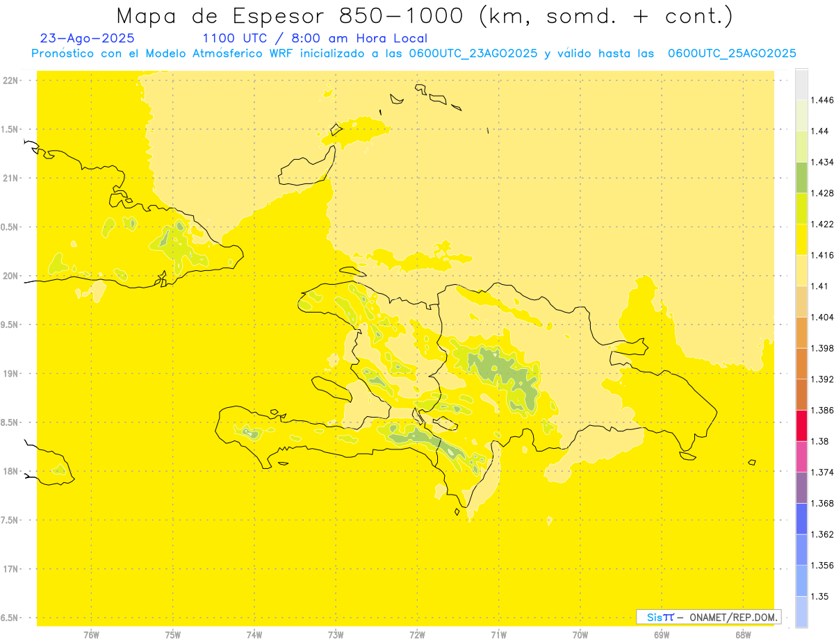The width and height of the screenshot is (834, 644).
Task: Select the date text '23-Ago-2025'
Action: (x=88, y=39)
